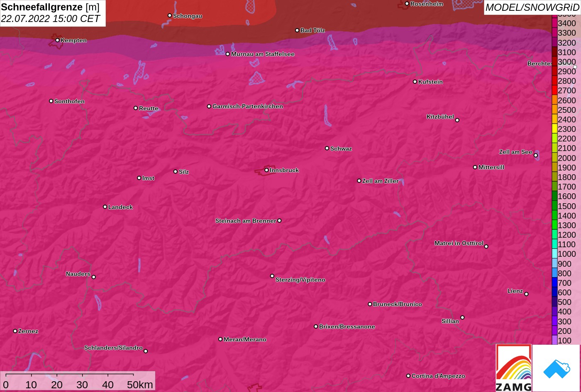Select the Lienz marker dot
This screenshot has width=581, height=392.
526,294
